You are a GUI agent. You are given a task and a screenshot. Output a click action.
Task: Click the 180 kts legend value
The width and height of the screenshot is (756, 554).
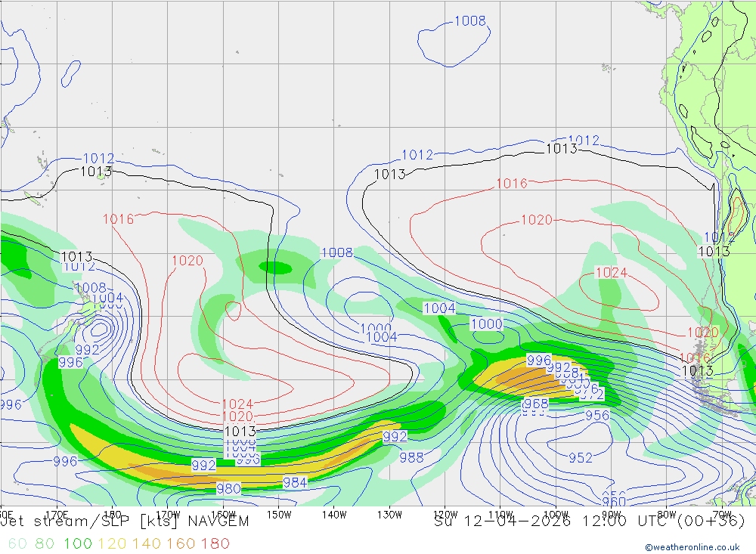point(215,543)
